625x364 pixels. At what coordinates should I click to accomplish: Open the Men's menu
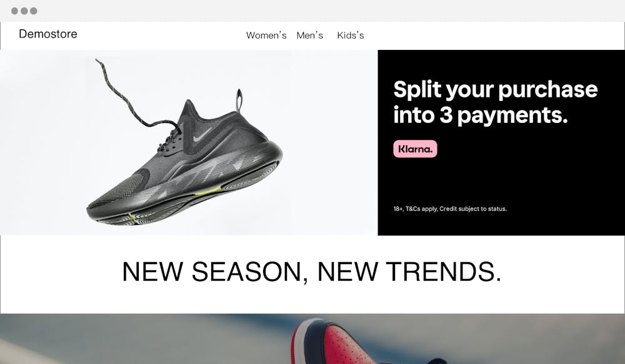tap(310, 35)
